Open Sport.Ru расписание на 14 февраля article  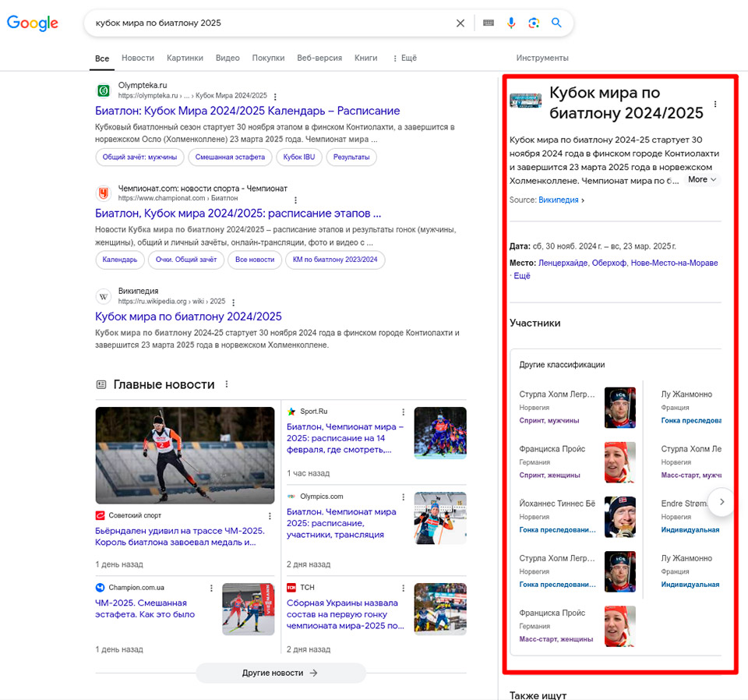click(345, 438)
